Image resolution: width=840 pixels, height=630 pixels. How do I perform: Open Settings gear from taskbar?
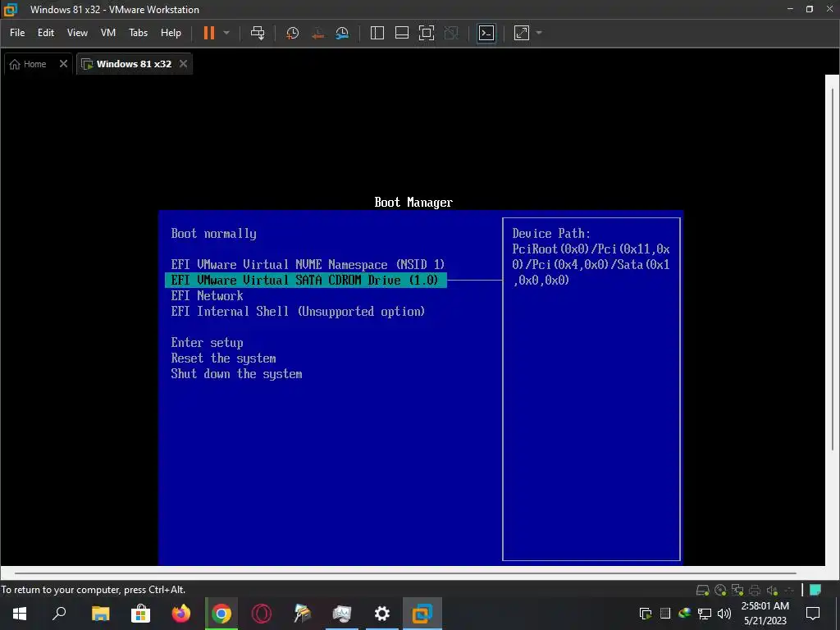382,614
